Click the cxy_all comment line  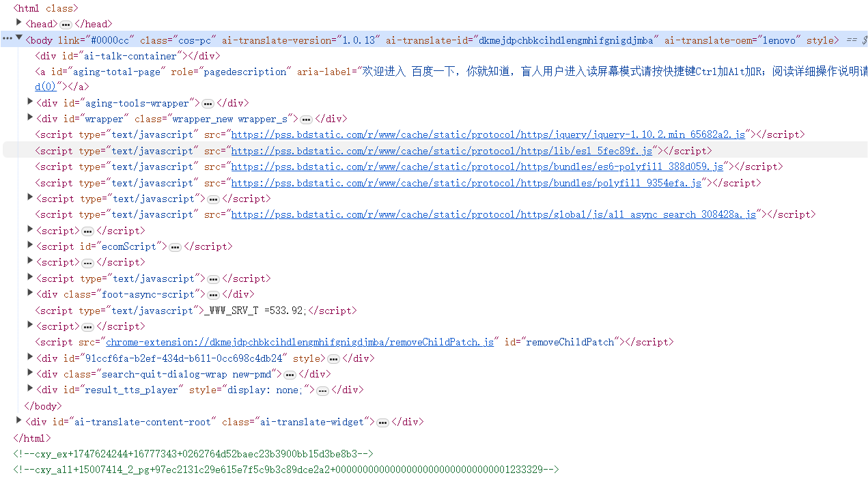click(x=286, y=470)
